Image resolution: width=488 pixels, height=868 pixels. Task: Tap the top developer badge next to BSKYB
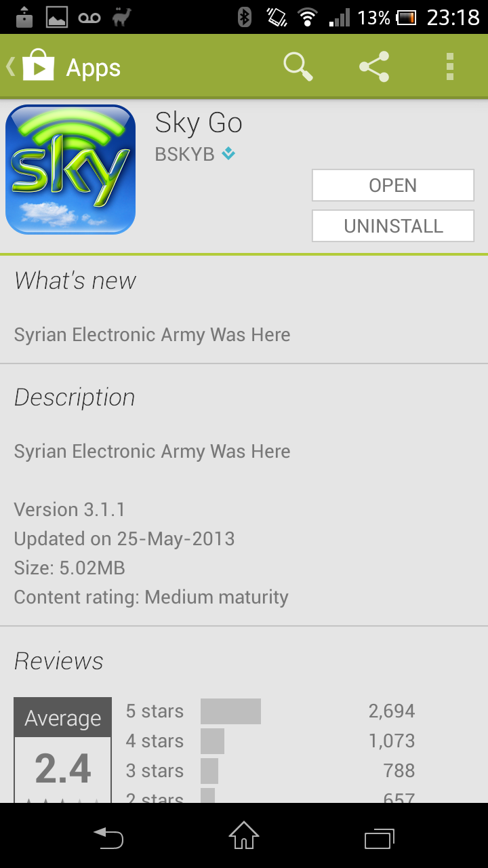click(229, 154)
